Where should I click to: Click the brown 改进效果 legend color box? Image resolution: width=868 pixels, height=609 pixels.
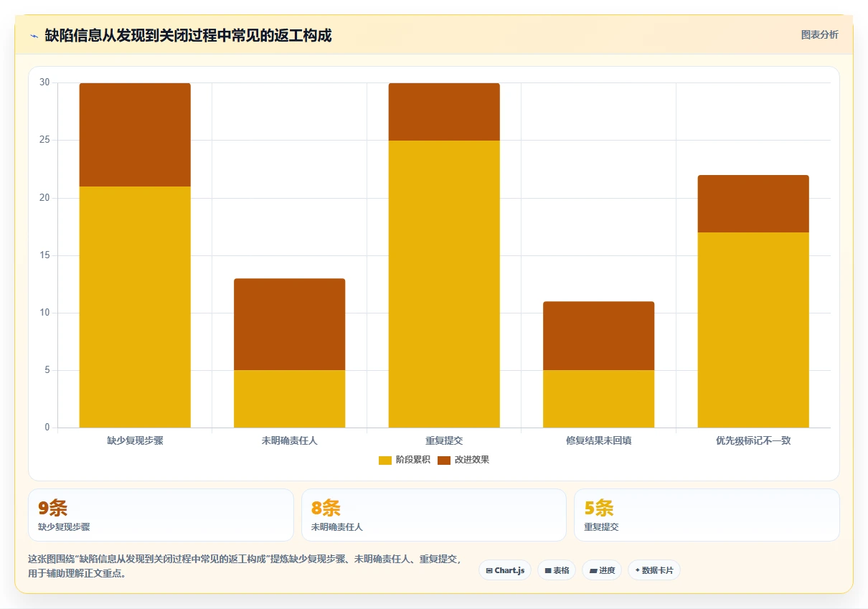pos(444,460)
